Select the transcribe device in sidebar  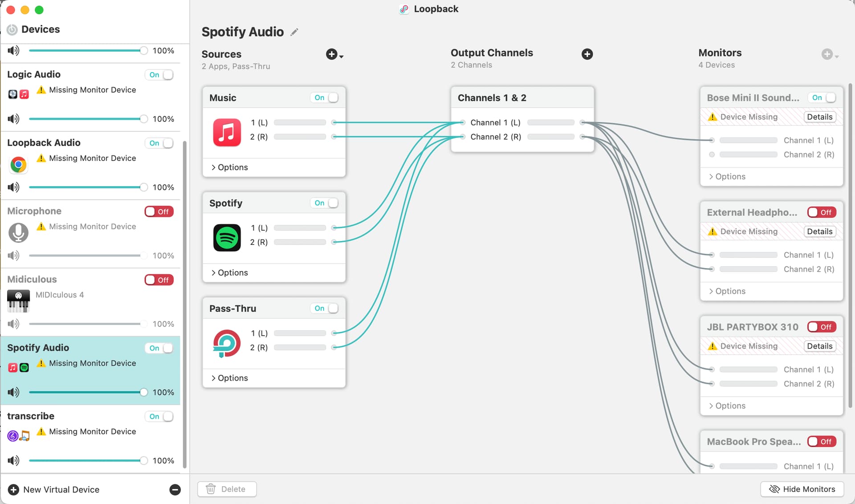31,416
